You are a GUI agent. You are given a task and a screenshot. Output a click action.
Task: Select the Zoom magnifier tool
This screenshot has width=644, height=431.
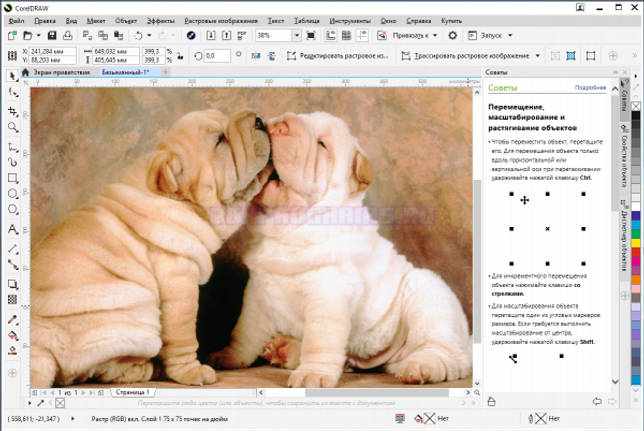point(13,127)
